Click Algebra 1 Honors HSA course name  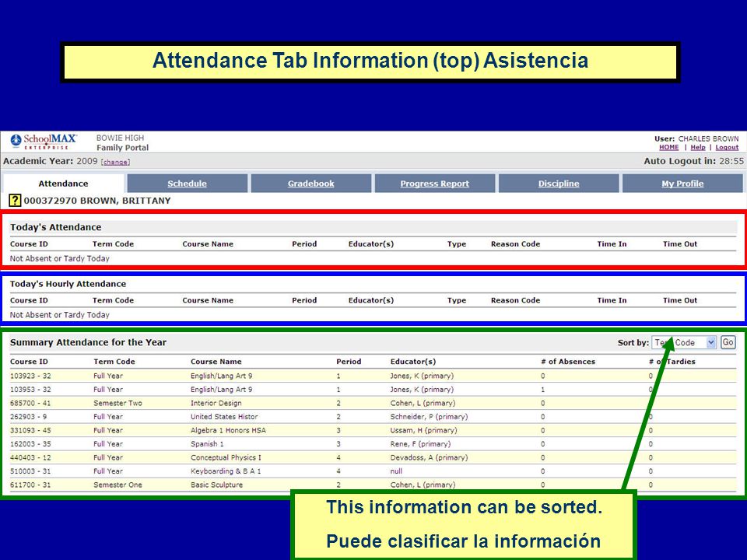(x=228, y=430)
